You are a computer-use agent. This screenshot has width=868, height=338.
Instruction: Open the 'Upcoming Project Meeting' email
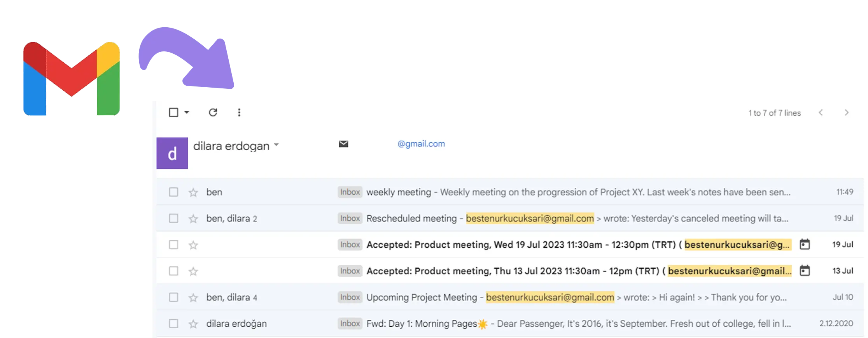click(422, 298)
